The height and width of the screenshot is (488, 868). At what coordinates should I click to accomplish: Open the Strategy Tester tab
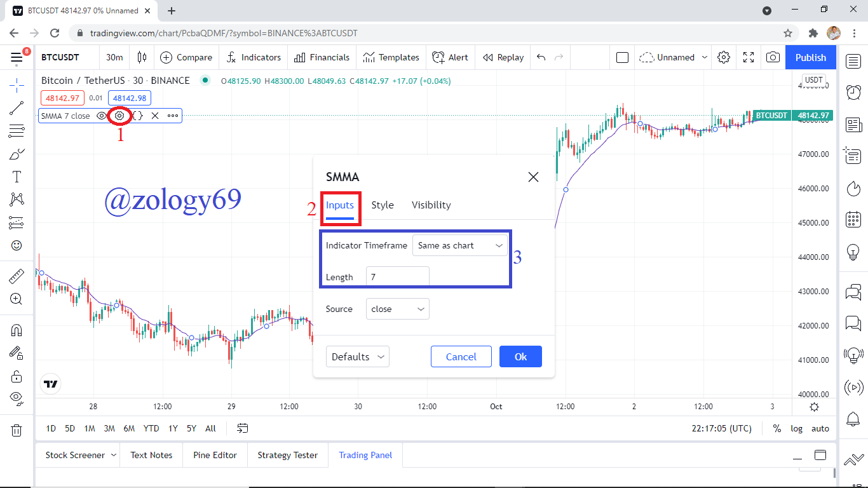pos(288,455)
